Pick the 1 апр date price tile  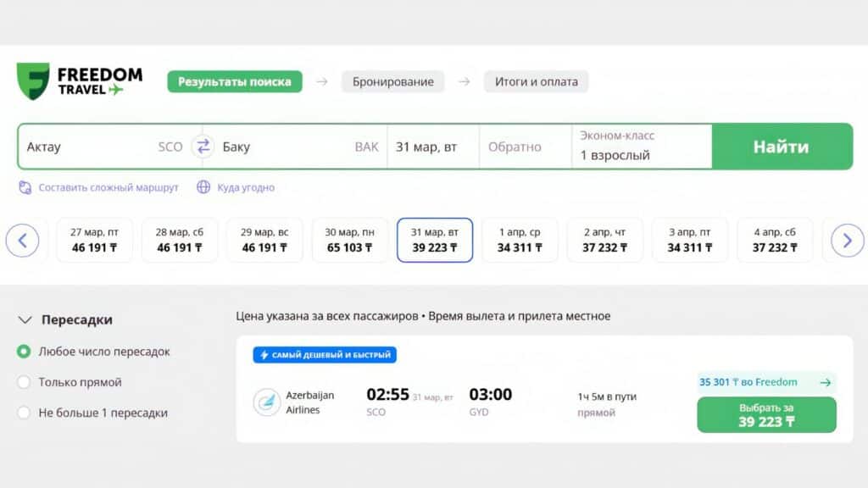[x=520, y=240]
